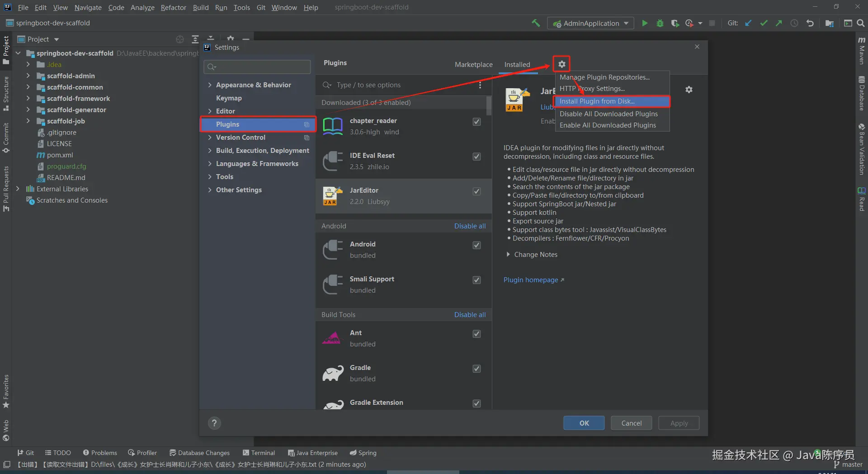Open the Commit tool window
Image resolution: width=868 pixels, height=474 pixels.
coord(6,138)
